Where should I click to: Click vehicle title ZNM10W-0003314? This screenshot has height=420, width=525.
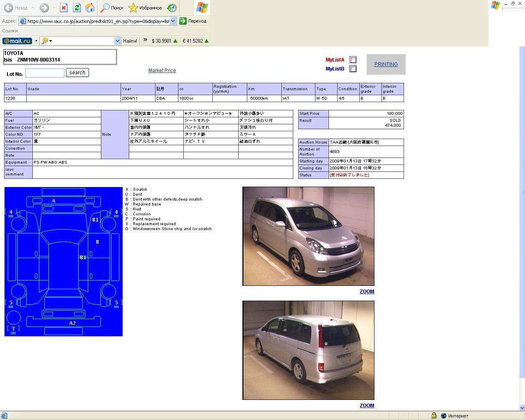39,60
